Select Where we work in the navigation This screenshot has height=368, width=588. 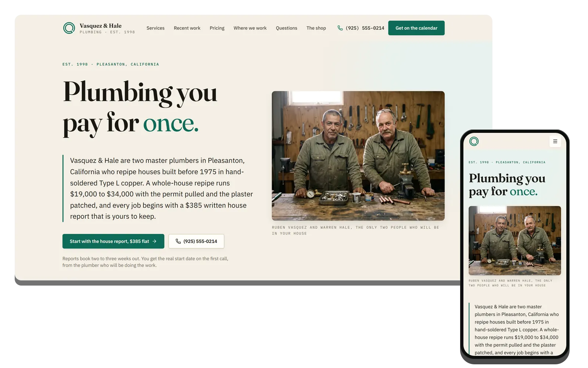pos(250,28)
